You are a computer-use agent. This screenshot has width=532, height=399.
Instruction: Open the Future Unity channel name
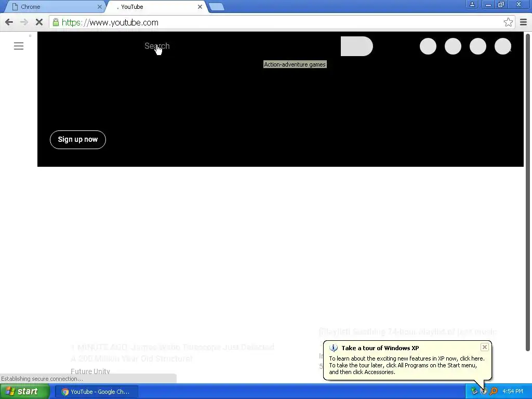click(x=90, y=371)
